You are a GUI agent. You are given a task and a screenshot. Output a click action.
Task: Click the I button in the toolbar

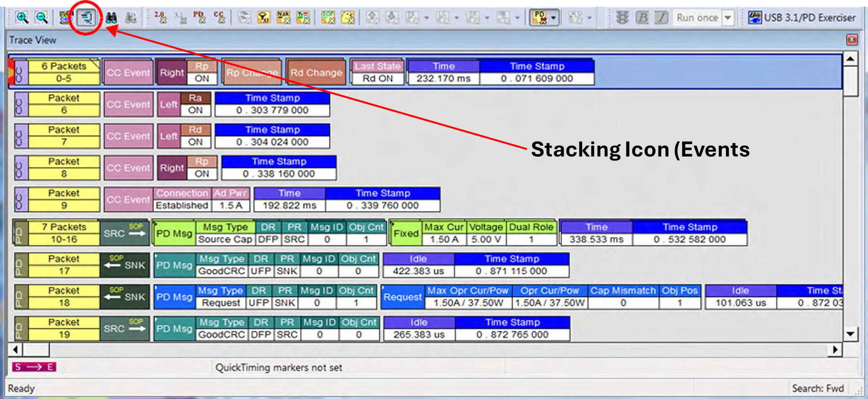click(x=662, y=17)
